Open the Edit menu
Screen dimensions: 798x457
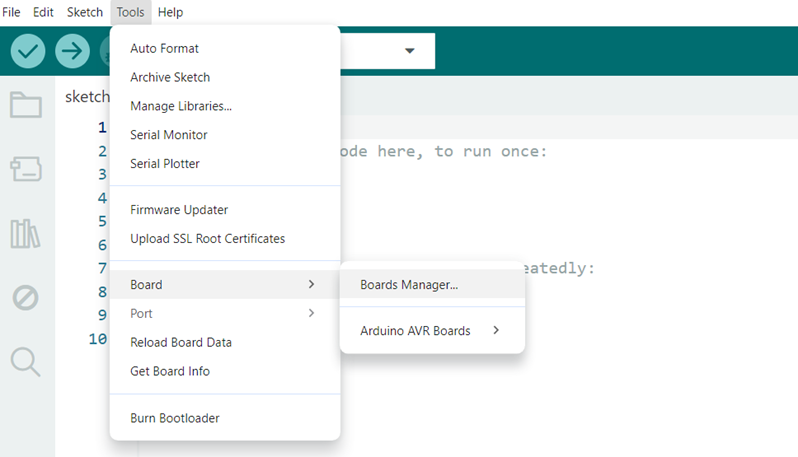pos(43,12)
